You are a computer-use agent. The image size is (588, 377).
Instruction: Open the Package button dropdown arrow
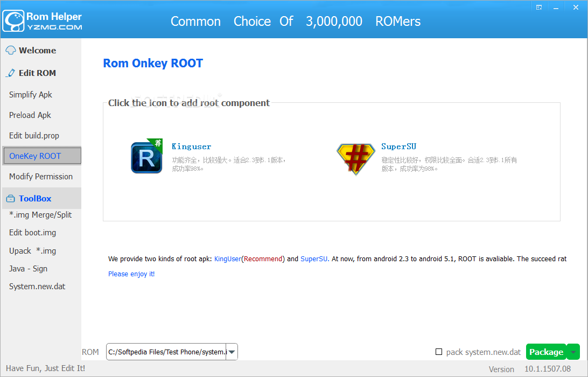coord(573,352)
